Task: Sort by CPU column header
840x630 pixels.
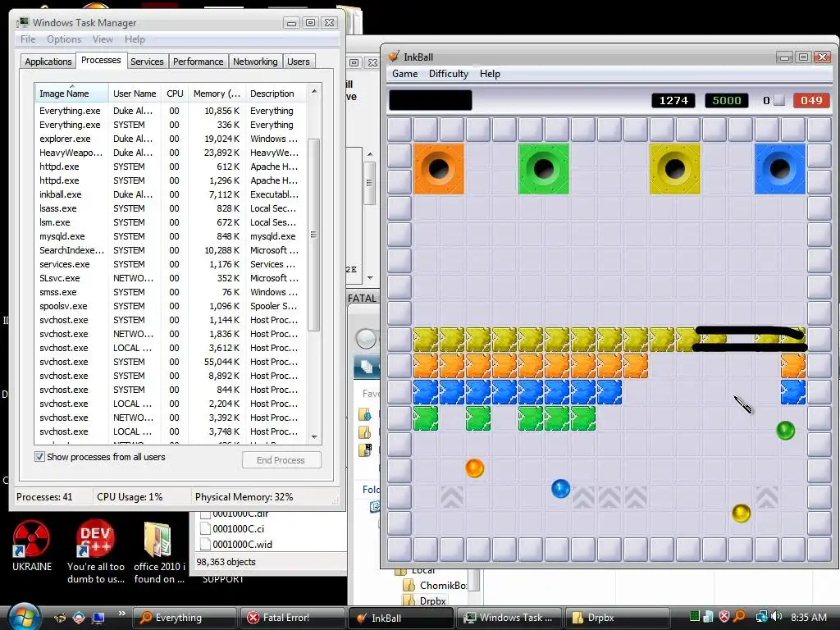Action: pos(175,94)
